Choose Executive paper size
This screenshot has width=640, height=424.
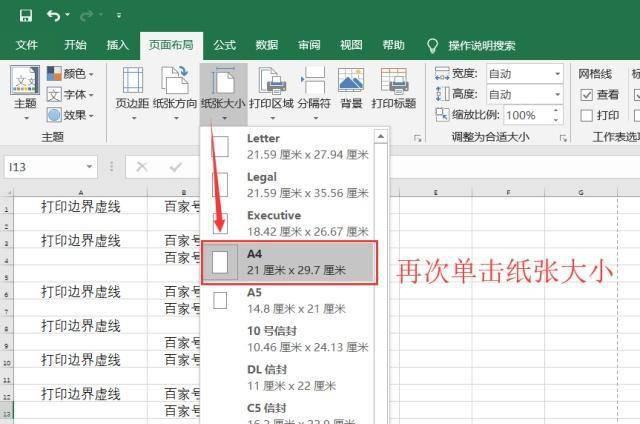coord(288,223)
